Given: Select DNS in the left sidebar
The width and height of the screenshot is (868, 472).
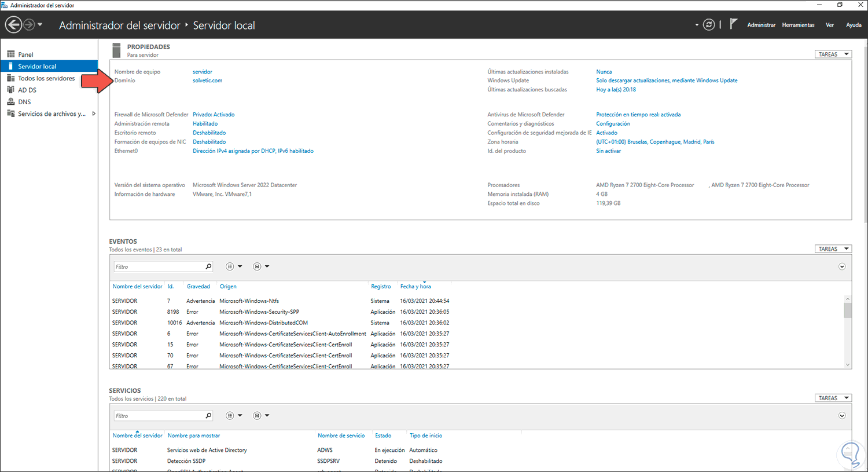Looking at the screenshot, I should pos(24,102).
